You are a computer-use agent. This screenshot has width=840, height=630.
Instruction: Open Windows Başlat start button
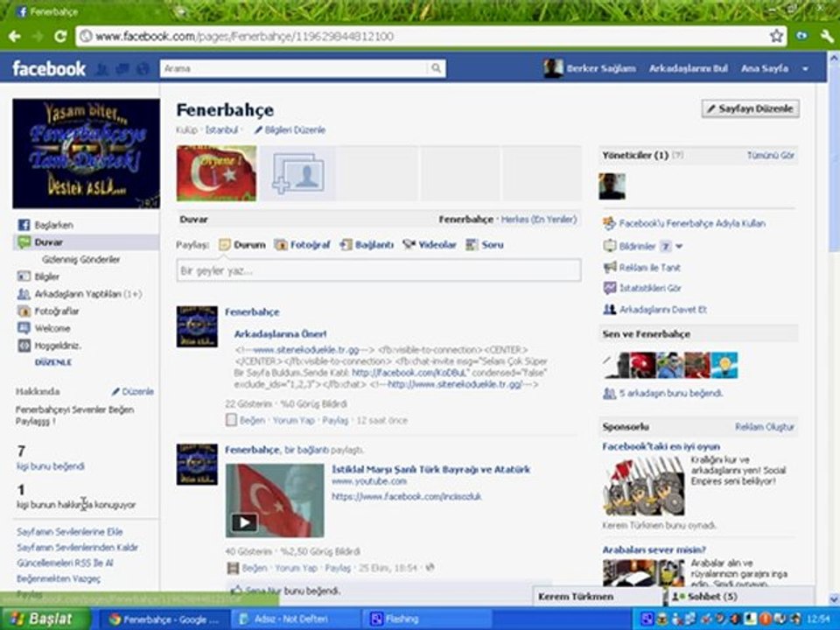pyautogui.click(x=45, y=619)
